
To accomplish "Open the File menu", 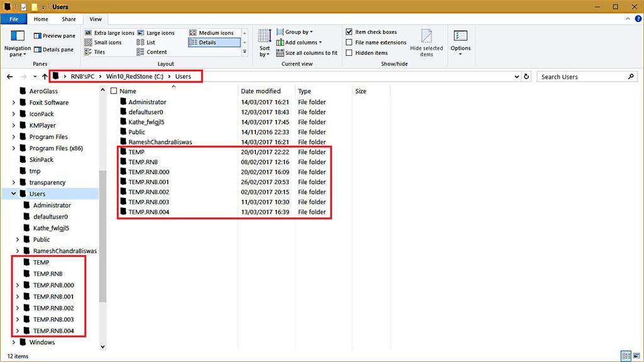I will point(14,19).
